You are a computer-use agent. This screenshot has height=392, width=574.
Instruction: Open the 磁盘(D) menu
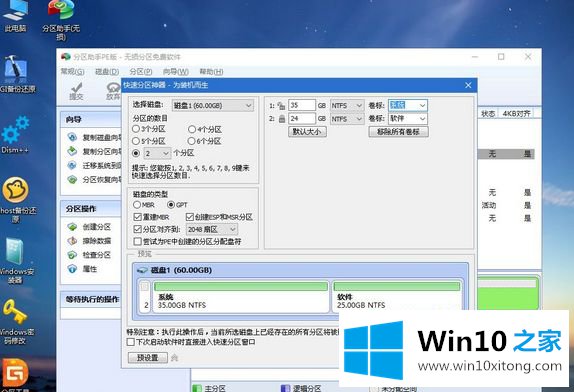coord(107,72)
